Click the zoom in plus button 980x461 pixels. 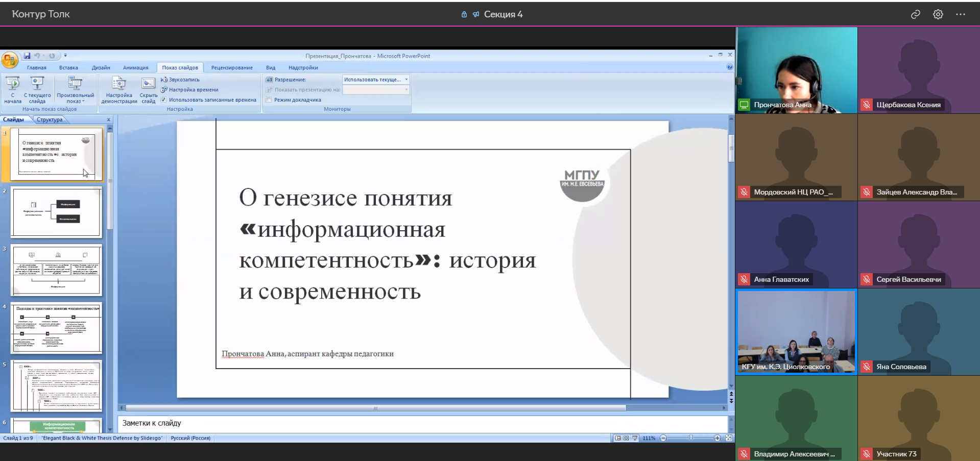pyautogui.click(x=717, y=438)
